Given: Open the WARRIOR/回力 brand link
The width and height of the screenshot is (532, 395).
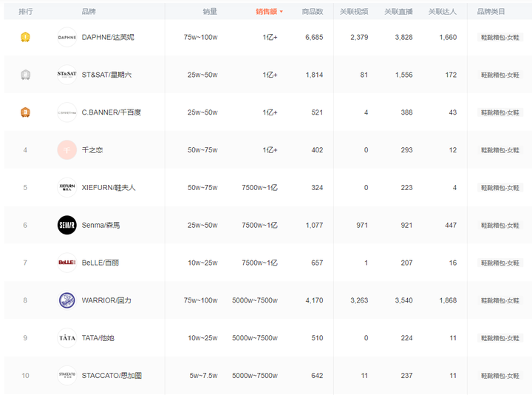Looking at the screenshot, I should (x=106, y=300).
